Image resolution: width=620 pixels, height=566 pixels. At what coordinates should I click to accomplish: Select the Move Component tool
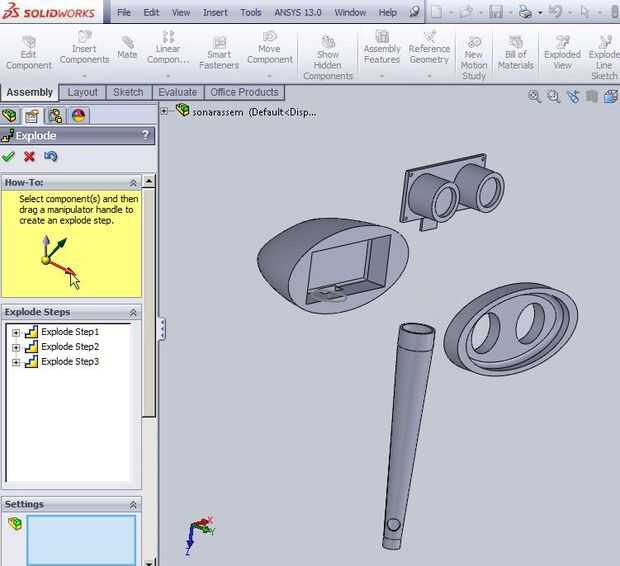tap(270, 47)
